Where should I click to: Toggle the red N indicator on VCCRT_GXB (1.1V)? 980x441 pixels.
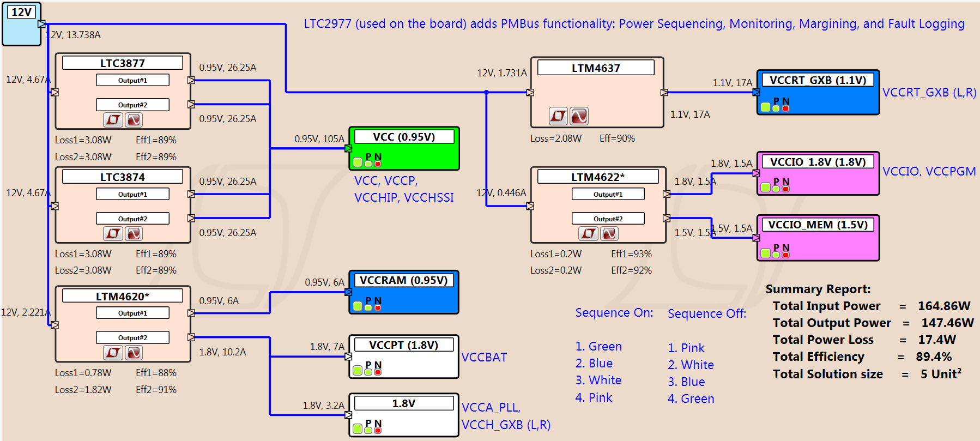coord(785,108)
